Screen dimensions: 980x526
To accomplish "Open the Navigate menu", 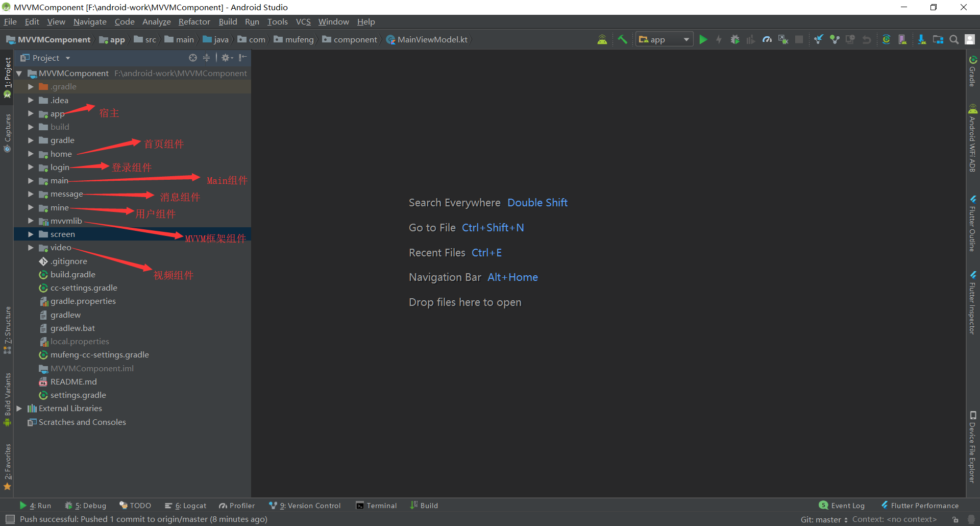I will point(90,21).
